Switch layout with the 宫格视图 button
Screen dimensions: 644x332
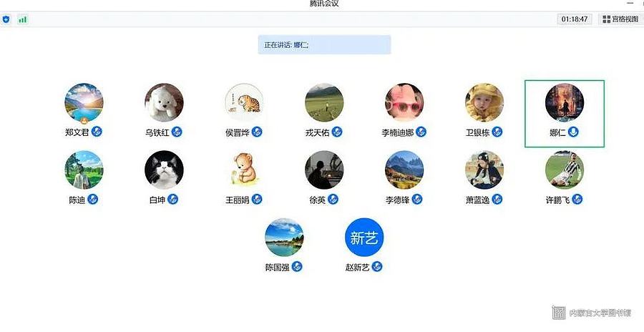click(620, 19)
